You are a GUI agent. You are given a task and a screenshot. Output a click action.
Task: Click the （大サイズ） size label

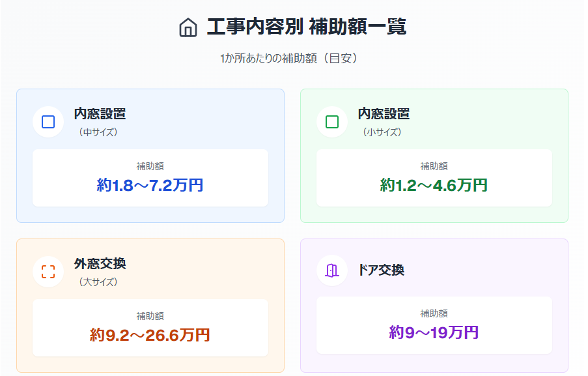point(98,282)
